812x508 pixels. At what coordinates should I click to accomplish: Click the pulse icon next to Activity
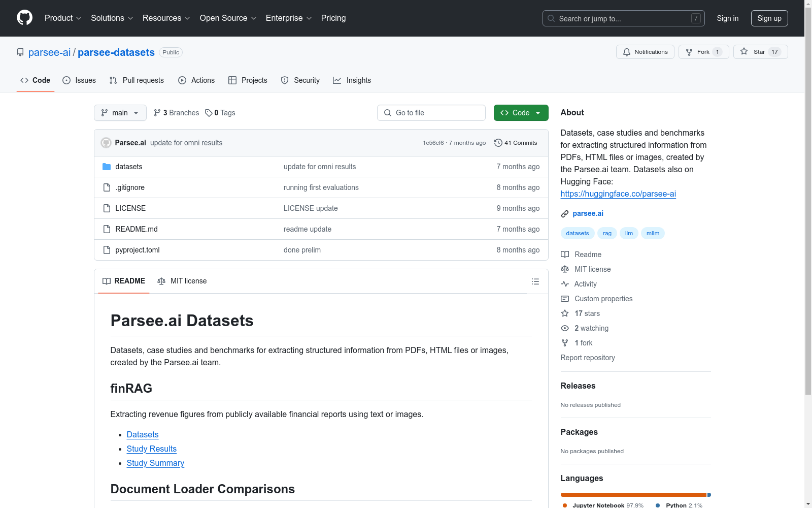click(565, 284)
